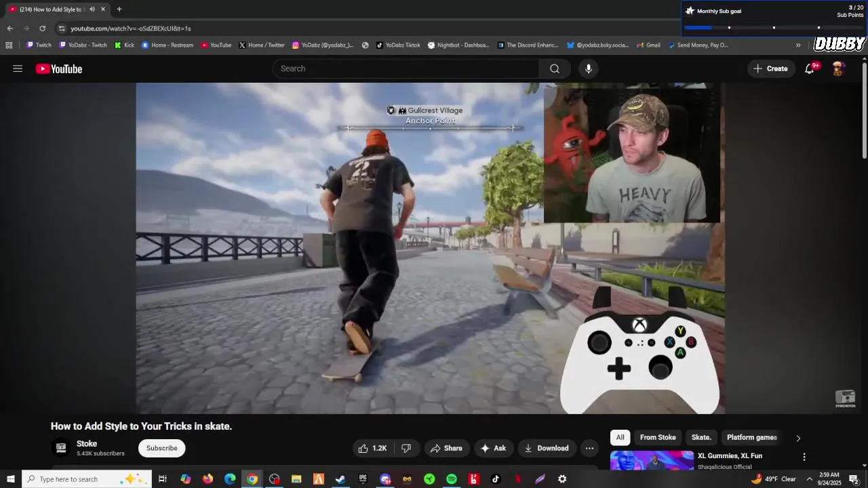
Task: Go to YouTube home via logo
Action: 59,68
